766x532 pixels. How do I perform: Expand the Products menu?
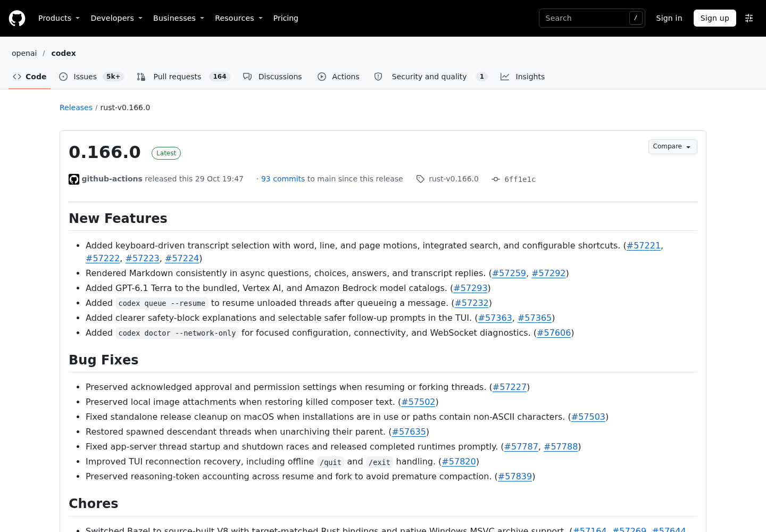point(59,18)
